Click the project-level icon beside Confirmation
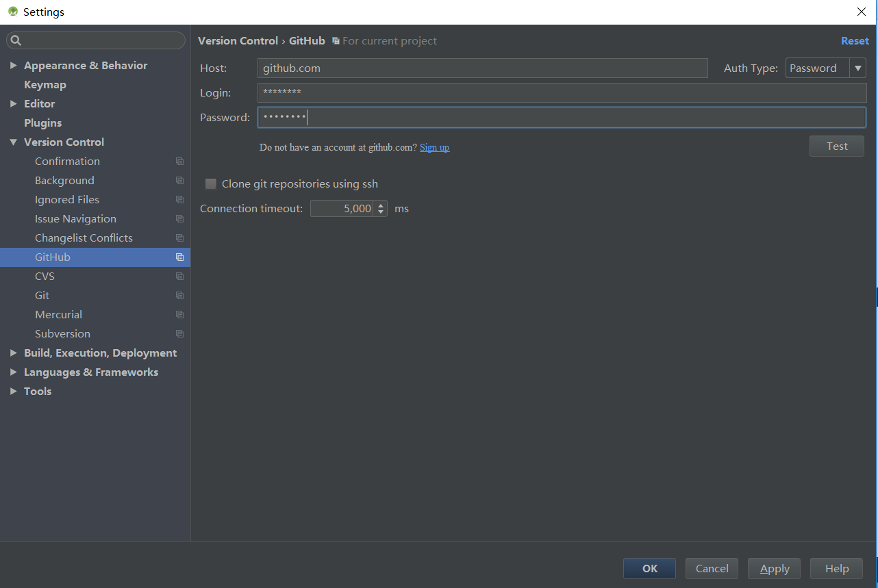The width and height of the screenshot is (878, 588). 179,162
